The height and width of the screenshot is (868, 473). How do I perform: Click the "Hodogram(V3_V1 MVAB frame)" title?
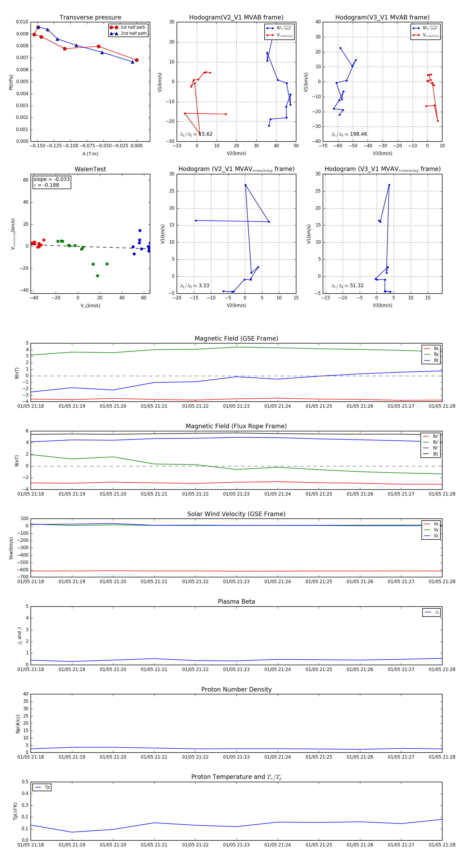[382, 18]
